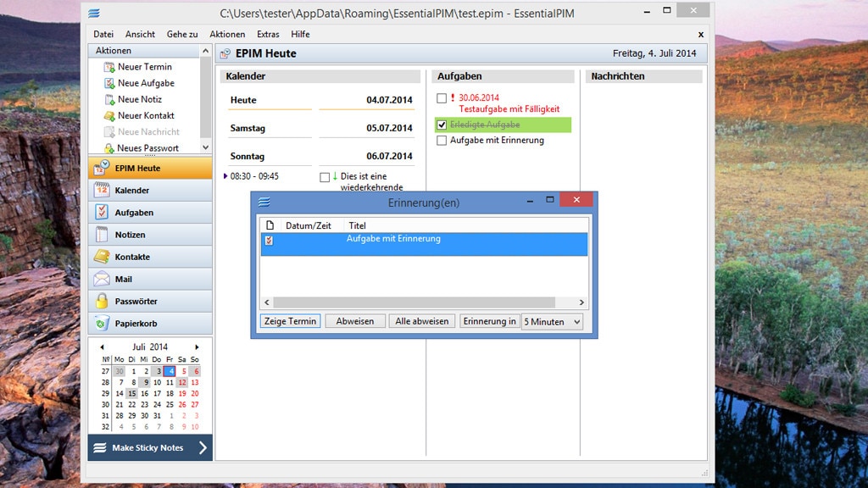
Task: Click the Neue Aufgabe icon in Aktionen
Action: click(x=109, y=84)
